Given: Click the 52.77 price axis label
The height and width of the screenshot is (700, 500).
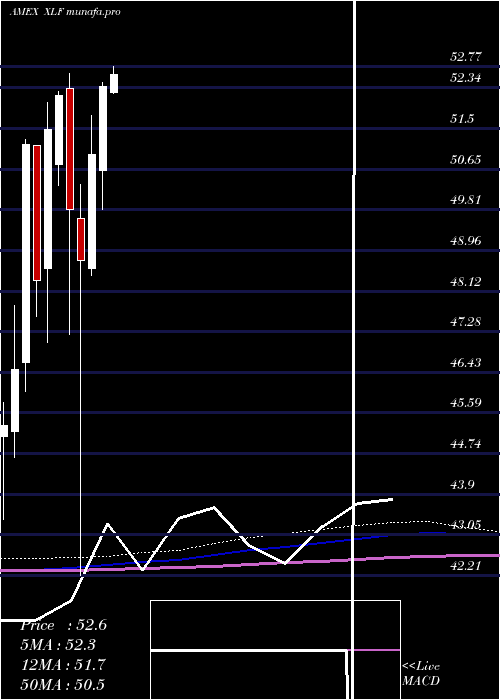Looking at the screenshot, I should coord(466,57).
